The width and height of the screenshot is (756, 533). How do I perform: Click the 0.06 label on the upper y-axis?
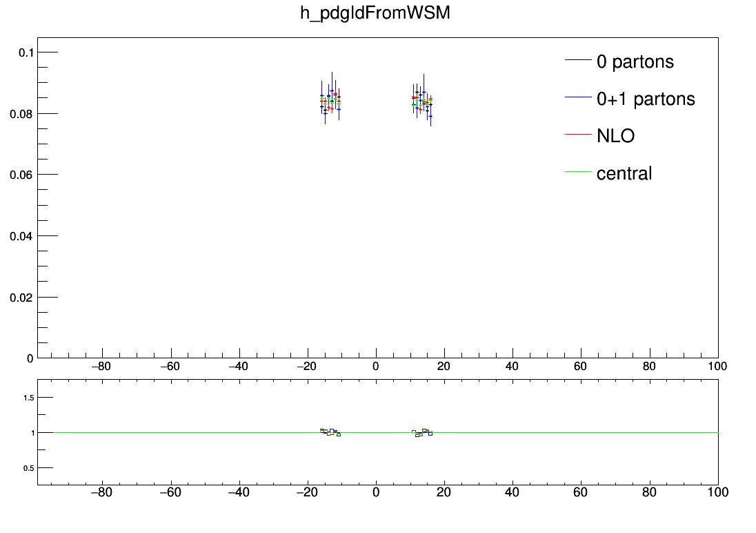tap(21, 175)
